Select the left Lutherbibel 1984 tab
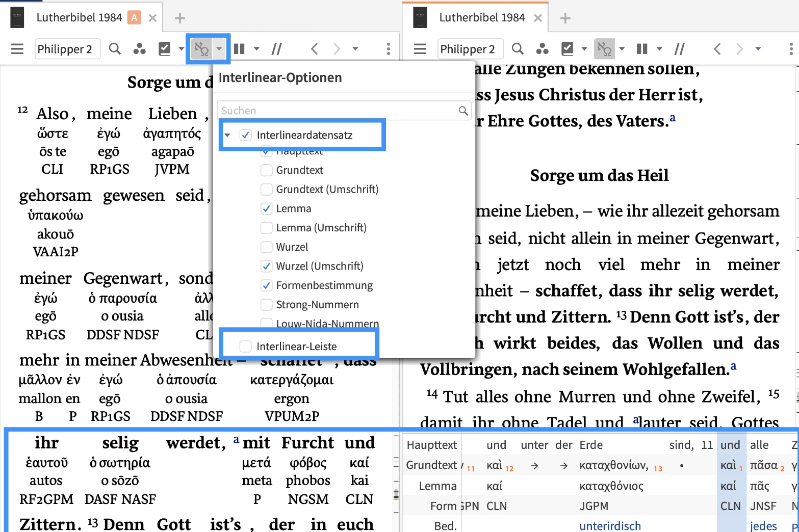This screenshot has width=799, height=532. pos(79,18)
